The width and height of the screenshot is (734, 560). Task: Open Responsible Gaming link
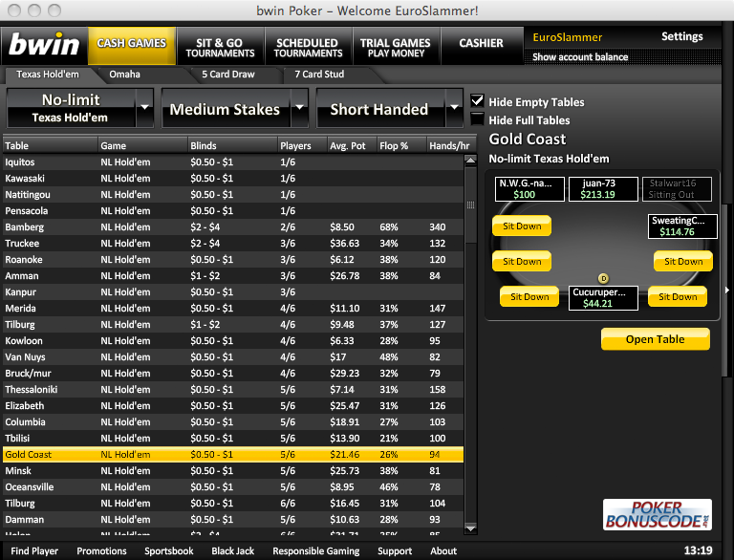[316, 551]
